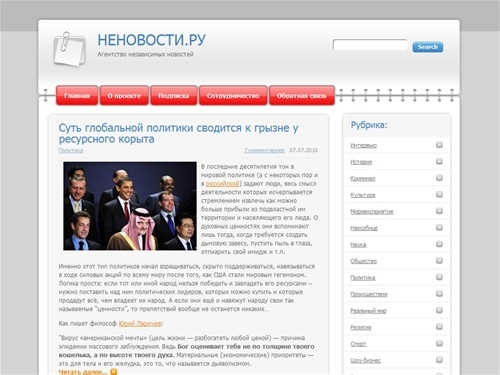Click the blue Search button
Screen dimensions: 500x375
point(428,47)
